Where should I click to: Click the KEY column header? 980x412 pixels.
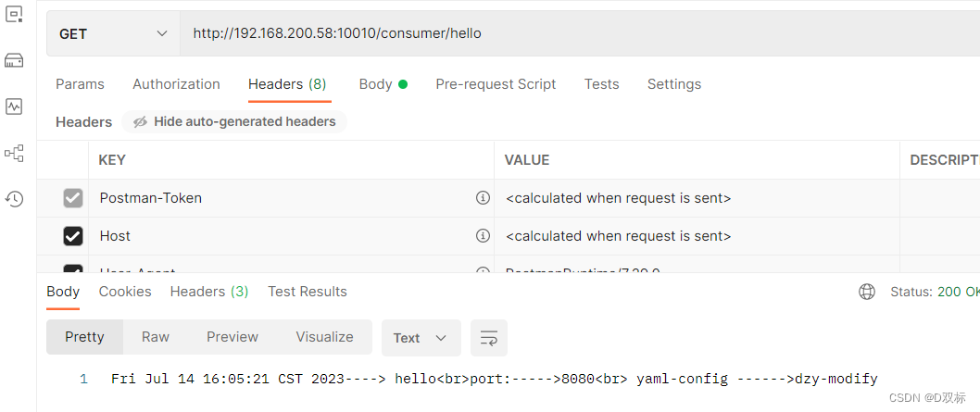[x=112, y=160]
